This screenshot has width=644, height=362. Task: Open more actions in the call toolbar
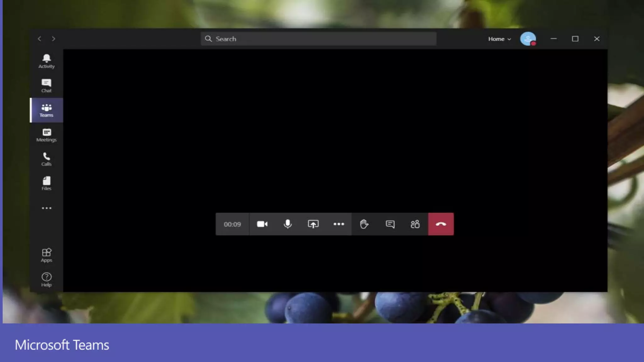point(339,224)
